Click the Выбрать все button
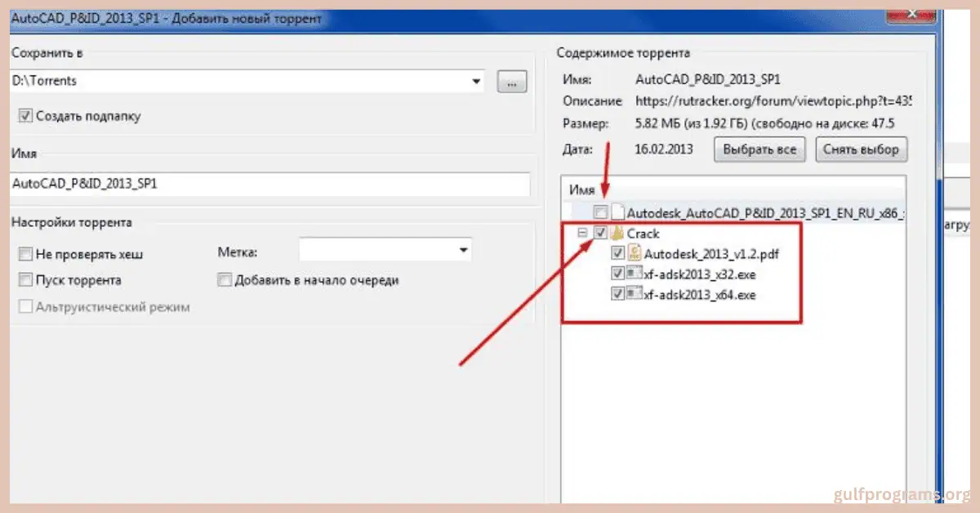980x513 pixels. click(x=759, y=149)
